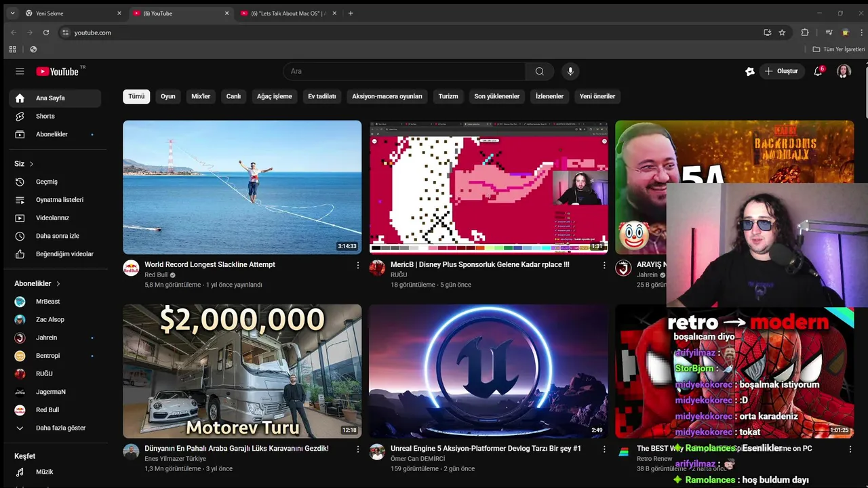Open Tüm Yer İşaretleri bookmarks folder
Viewport: 868px width, 488px height.
[839, 49]
